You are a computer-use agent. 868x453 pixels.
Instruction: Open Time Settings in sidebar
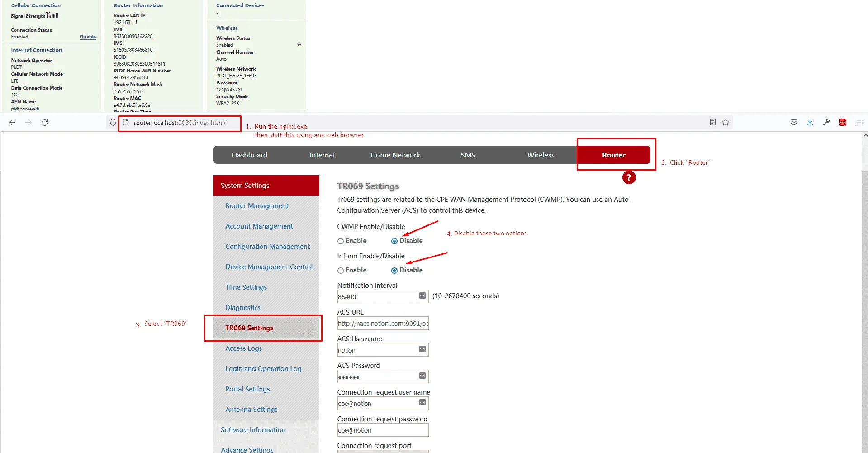(x=246, y=287)
